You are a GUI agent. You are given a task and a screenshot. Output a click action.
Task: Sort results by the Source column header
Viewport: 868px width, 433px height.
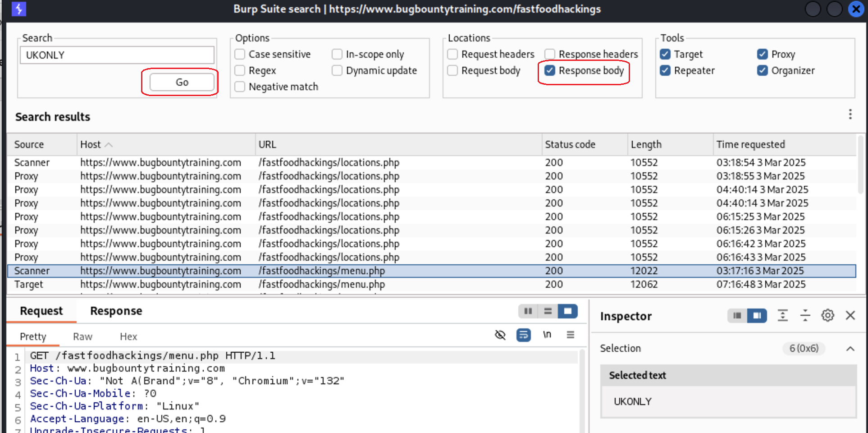coord(41,144)
